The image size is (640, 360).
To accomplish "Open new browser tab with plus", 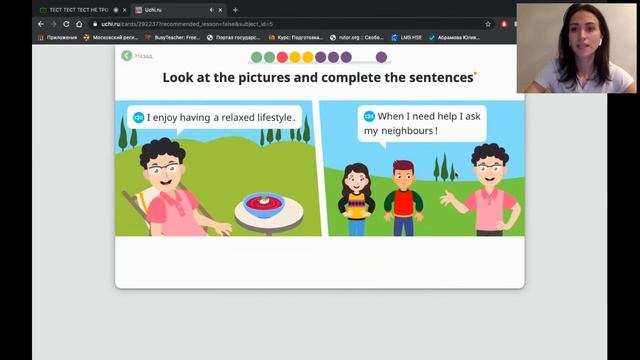I will 235,10.
